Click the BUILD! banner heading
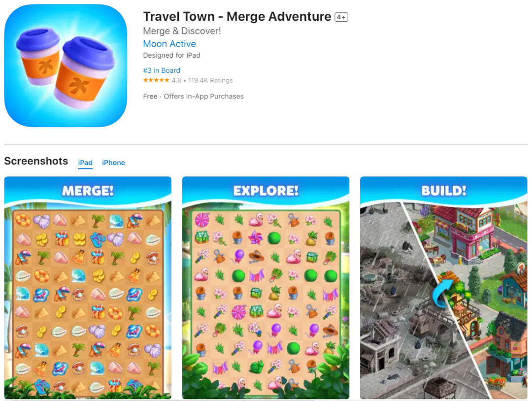Image resolution: width=532 pixels, height=401 pixels. pyautogui.click(x=444, y=191)
